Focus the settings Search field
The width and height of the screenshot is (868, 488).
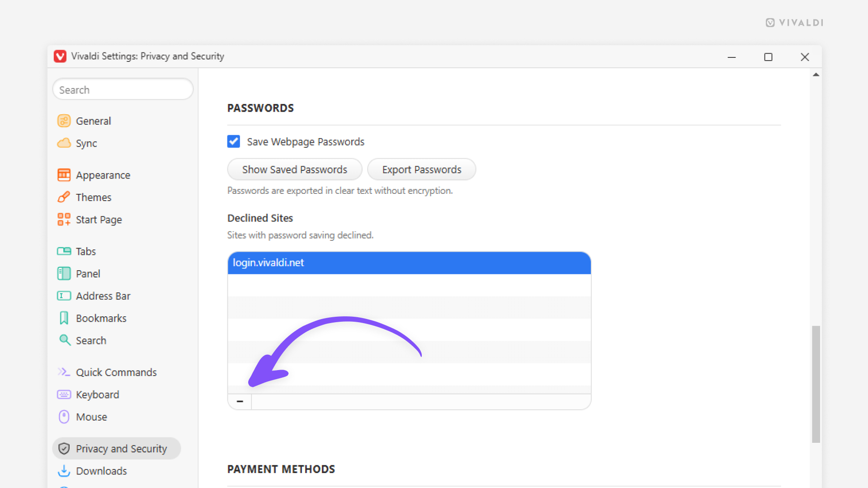(123, 89)
